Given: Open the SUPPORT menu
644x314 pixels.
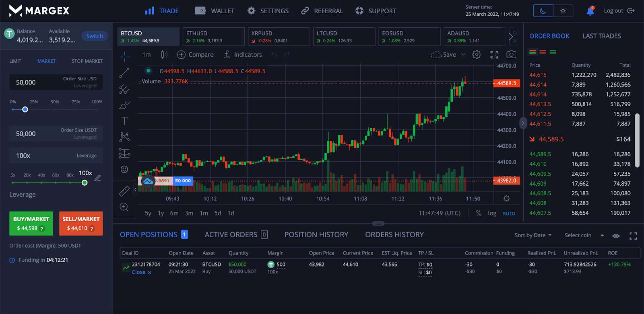Looking at the screenshot, I should point(376,11).
